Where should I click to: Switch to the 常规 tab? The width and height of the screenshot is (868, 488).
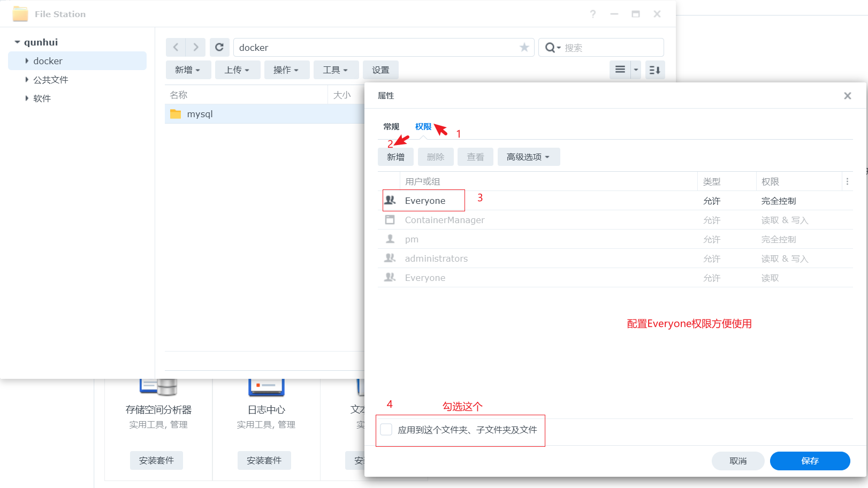[391, 126]
